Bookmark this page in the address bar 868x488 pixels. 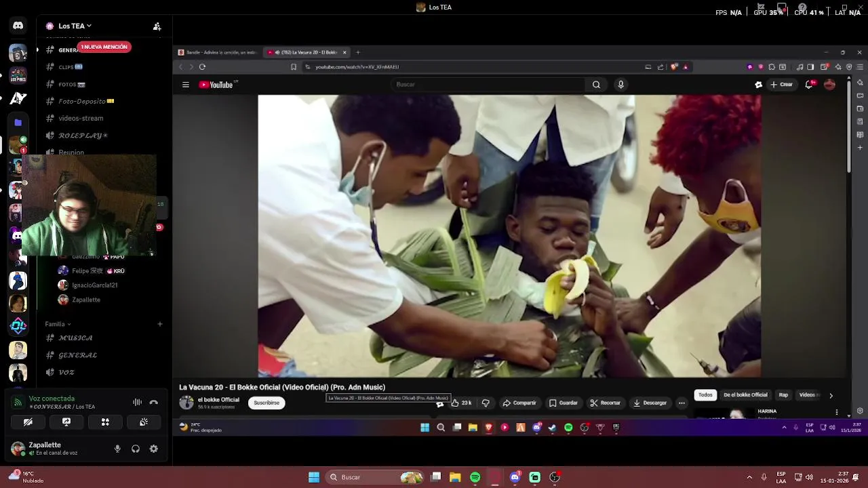(294, 67)
